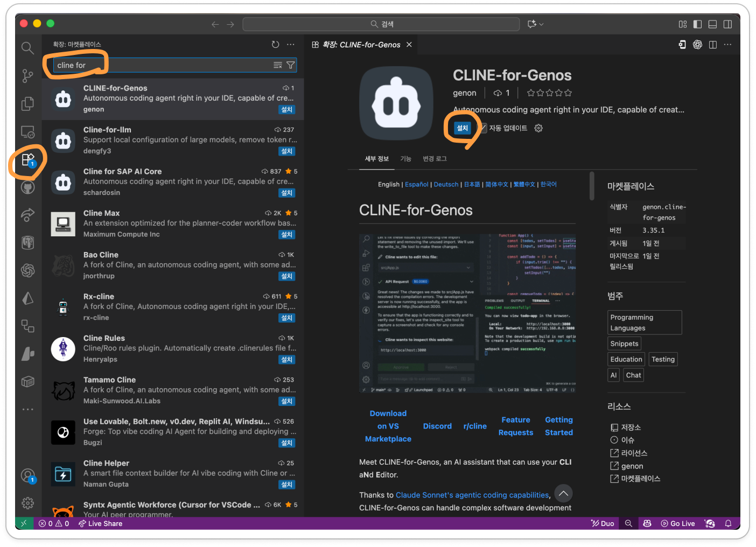Click the Extensions icon in activity bar
Viewport: 756px width, 547px height.
(x=27, y=160)
